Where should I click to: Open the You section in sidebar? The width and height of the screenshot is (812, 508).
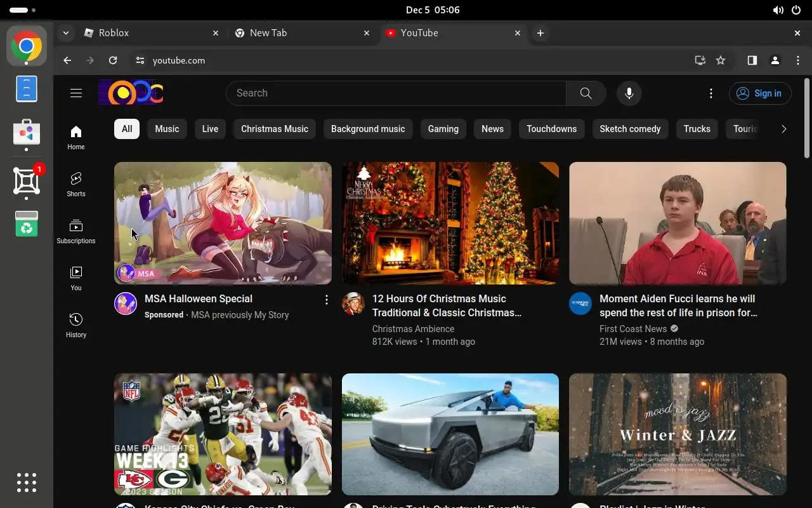(x=76, y=278)
